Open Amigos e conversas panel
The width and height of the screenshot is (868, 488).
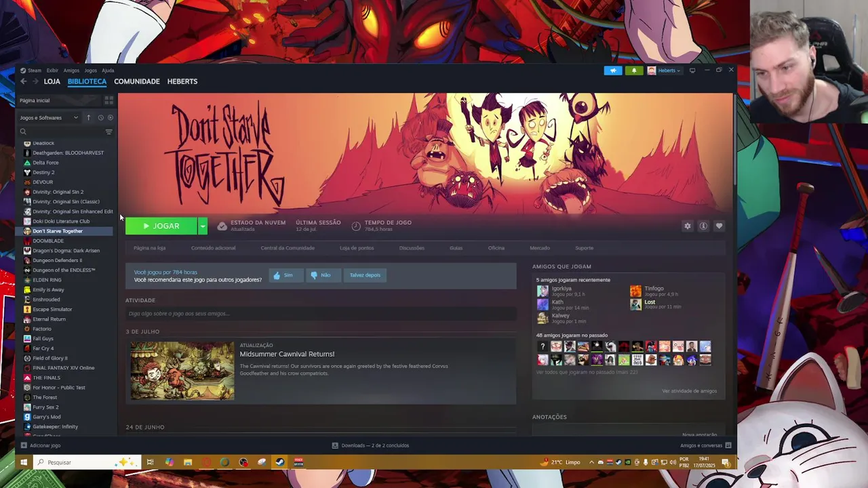tap(705, 445)
